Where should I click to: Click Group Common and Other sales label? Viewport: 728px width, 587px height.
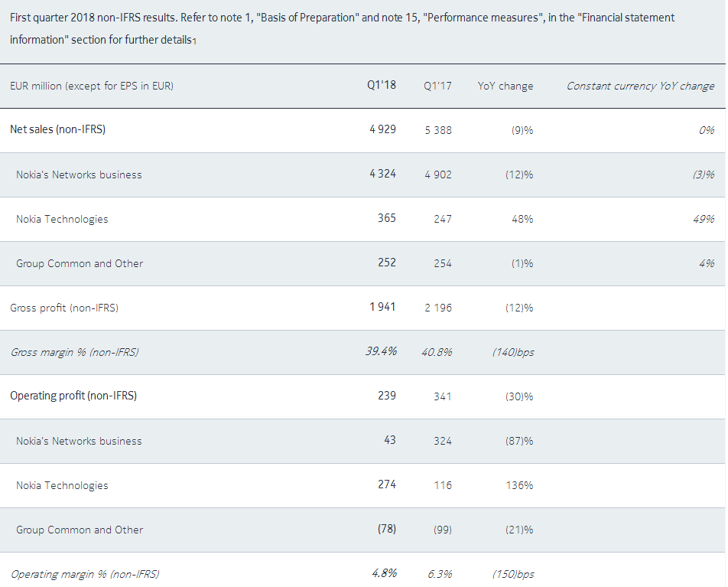80,263
